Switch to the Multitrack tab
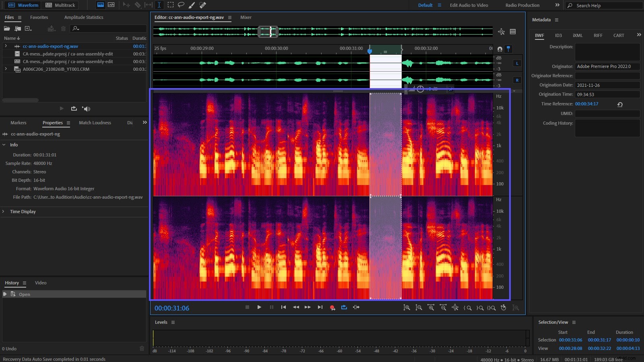644x362 pixels. tap(60, 5)
